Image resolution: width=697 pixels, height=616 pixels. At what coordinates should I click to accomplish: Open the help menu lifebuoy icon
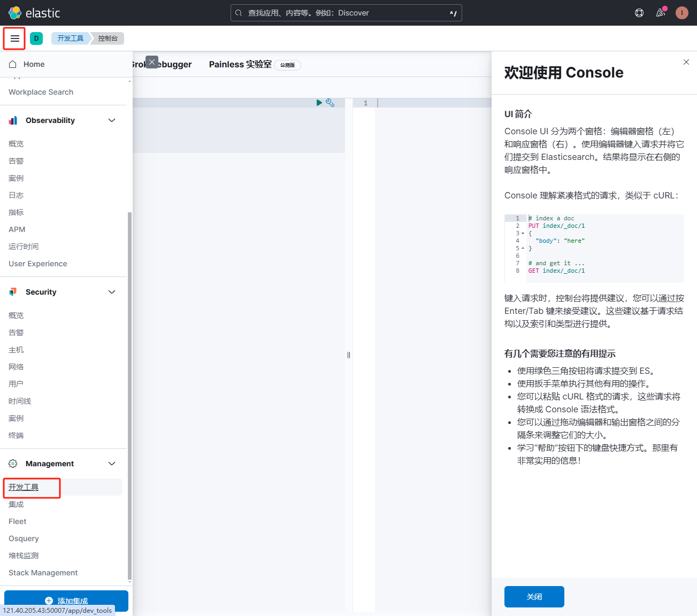[x=639, y=13]
